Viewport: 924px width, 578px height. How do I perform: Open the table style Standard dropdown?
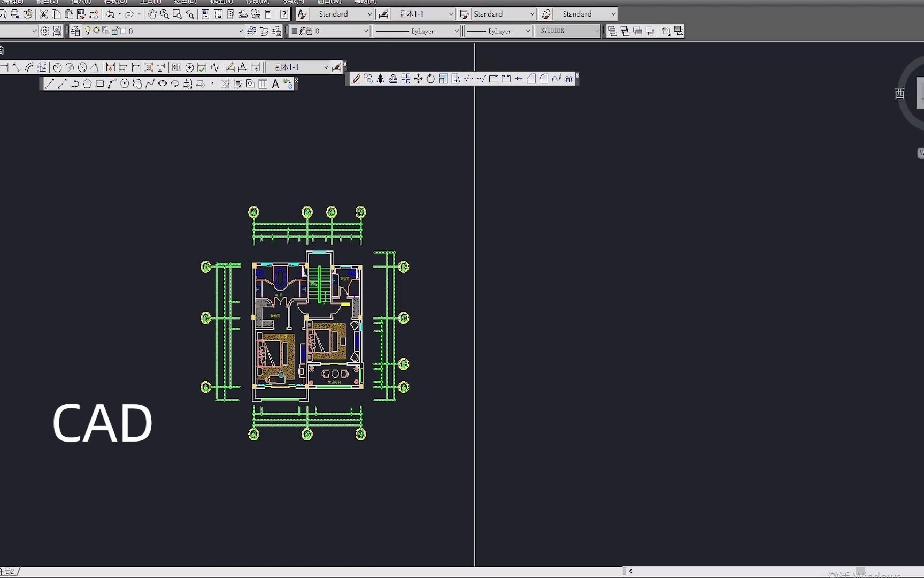[532, 14]
